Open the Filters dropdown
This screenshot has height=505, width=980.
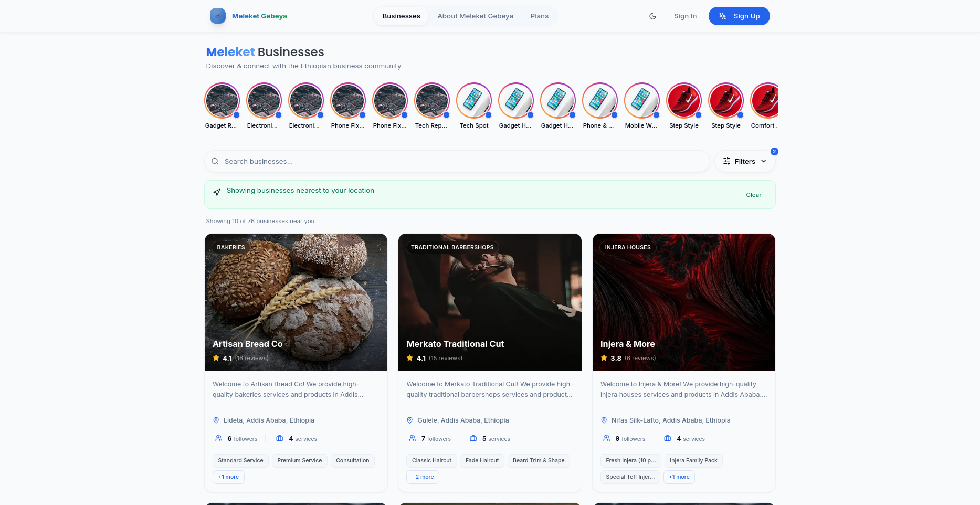pos(745,161)
